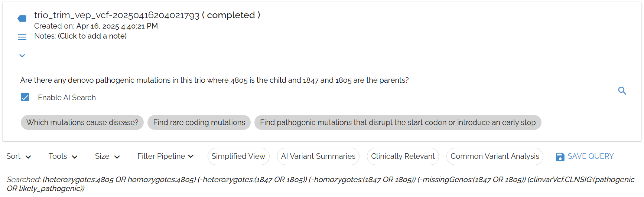Expand details with the small blue chevron
The image size is (644, 197).
22,56
